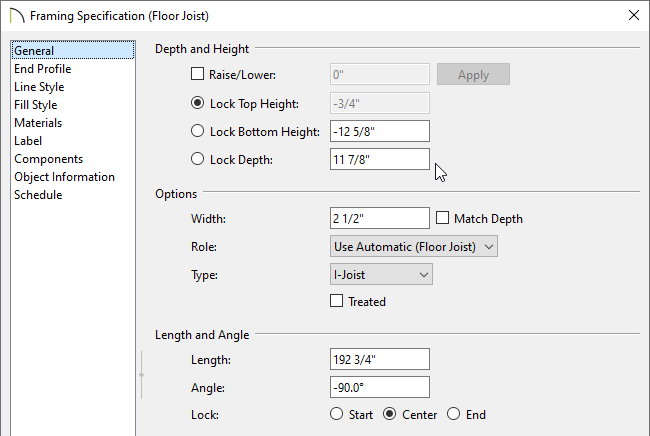650x436 pixels.
Task: Click the Angle input field
Action: [380, 387]
